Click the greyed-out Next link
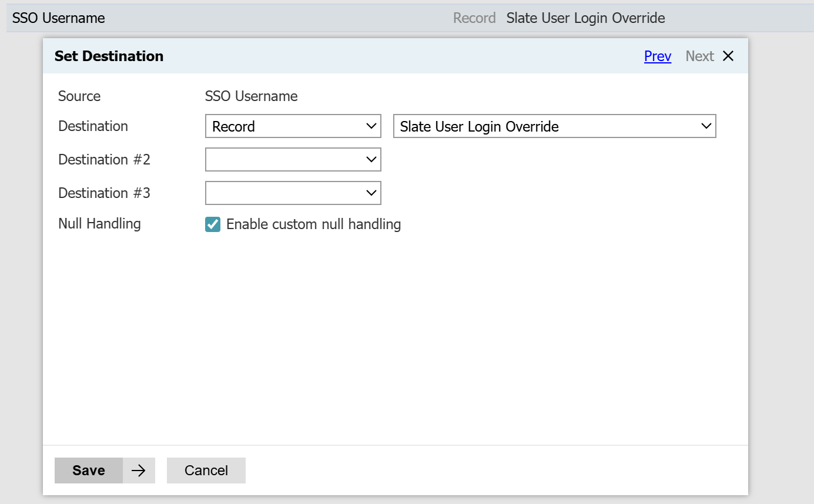The image size is (814, 504). coord(699,56)
